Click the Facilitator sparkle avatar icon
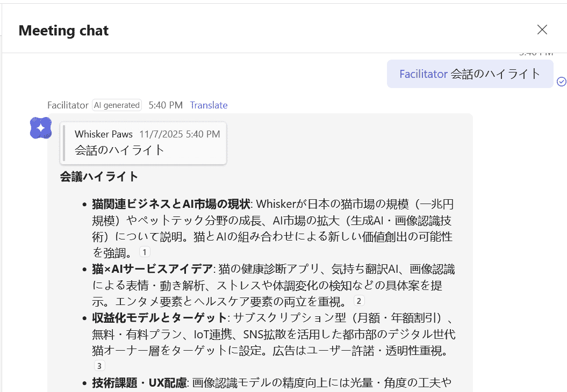 tap(41, 128)
